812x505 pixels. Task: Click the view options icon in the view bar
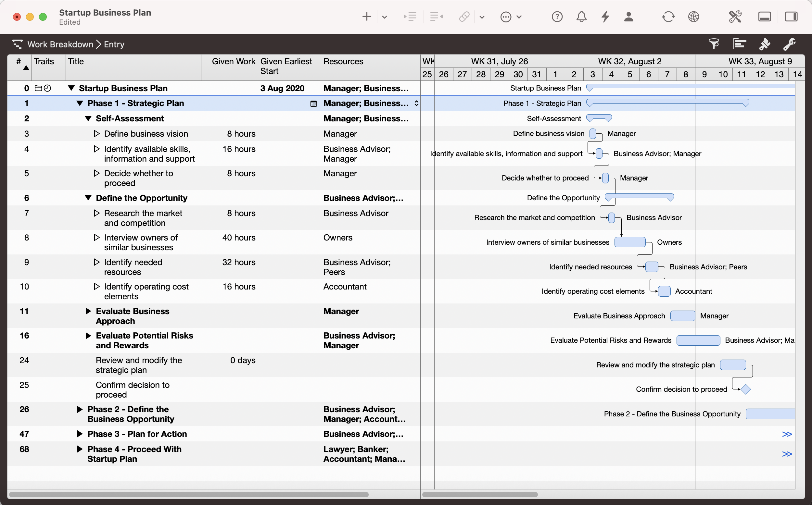tap(740, 44)
